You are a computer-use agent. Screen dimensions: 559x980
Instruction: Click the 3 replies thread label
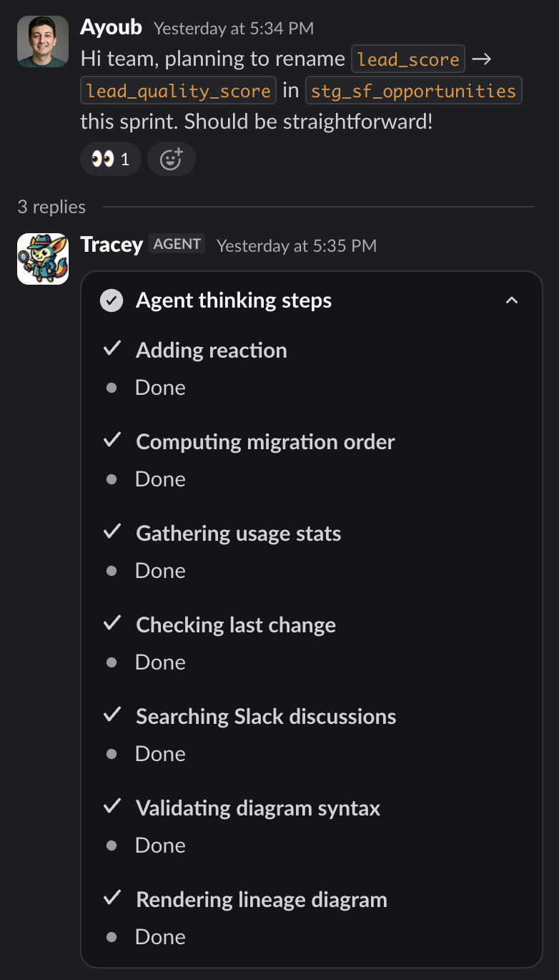[x=51, y=207]
